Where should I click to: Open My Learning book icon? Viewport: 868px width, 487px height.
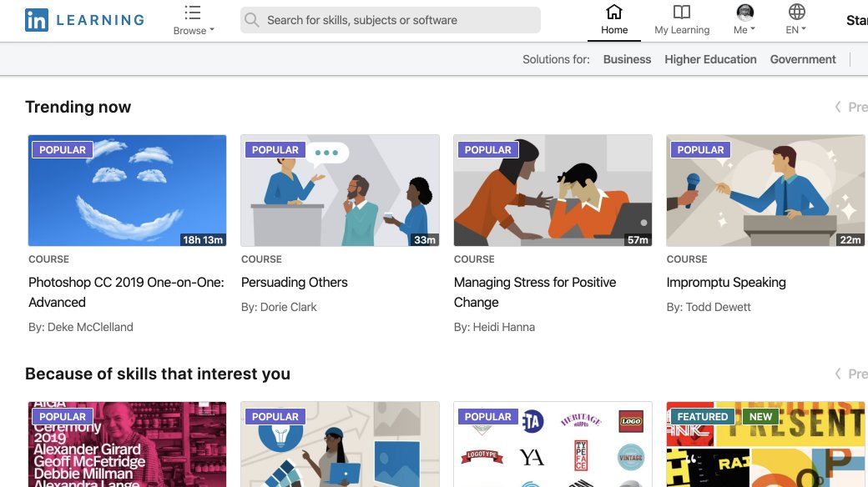coord(681,12)
